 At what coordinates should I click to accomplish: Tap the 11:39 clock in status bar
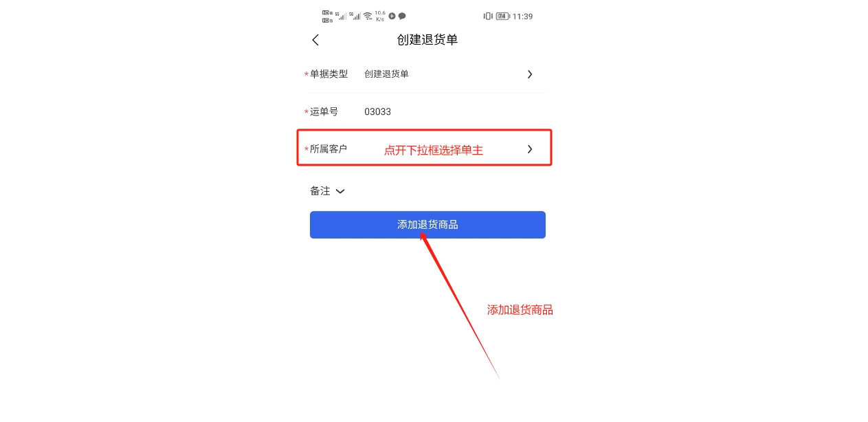tap(522, 16)
